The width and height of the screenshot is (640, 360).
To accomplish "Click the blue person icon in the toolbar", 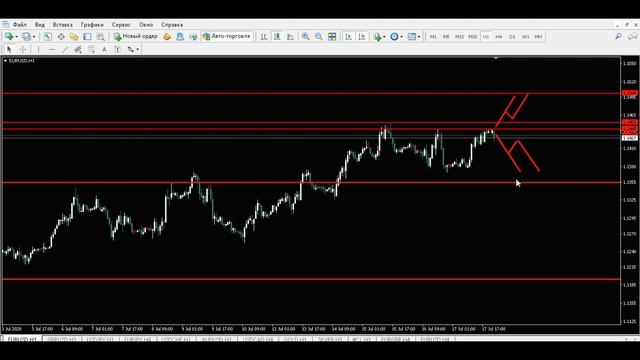I will coord(180,37).
